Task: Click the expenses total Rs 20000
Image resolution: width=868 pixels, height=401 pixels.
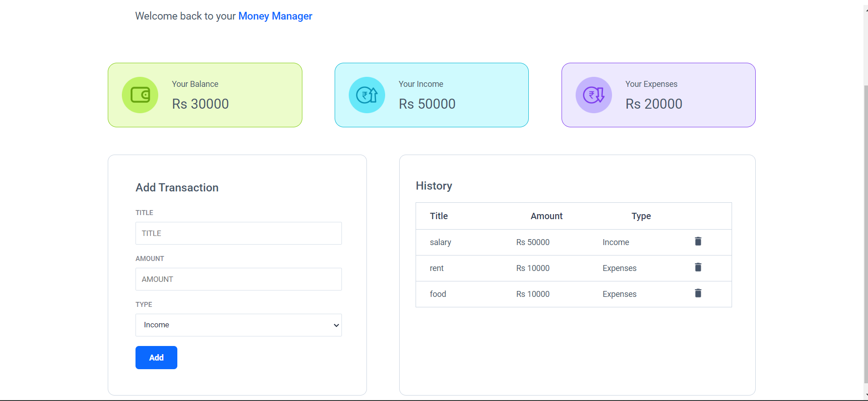Action: pyautogui.click(x=654, y=104)
